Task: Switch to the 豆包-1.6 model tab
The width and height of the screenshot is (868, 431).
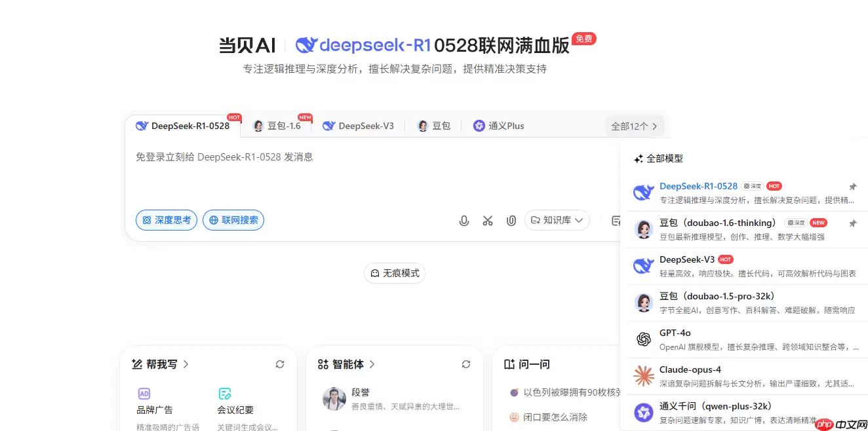Action: [278, 125]
